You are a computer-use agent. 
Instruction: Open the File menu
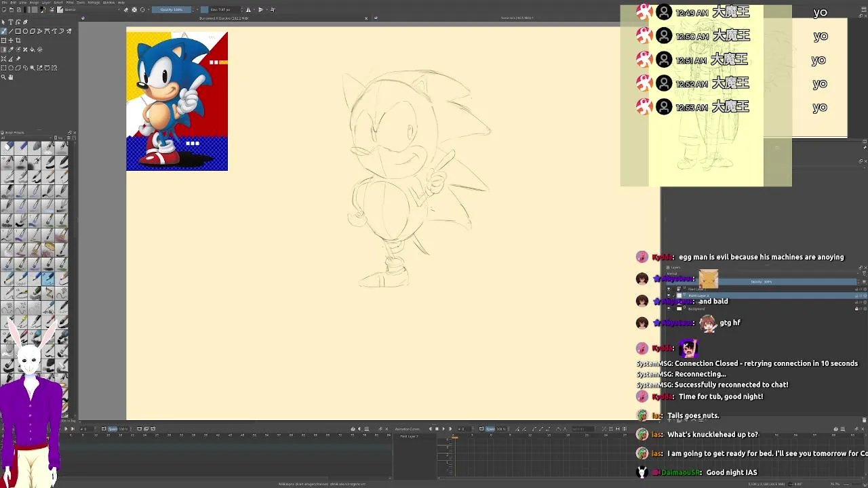pyautogui.click(x=3, y=3)
